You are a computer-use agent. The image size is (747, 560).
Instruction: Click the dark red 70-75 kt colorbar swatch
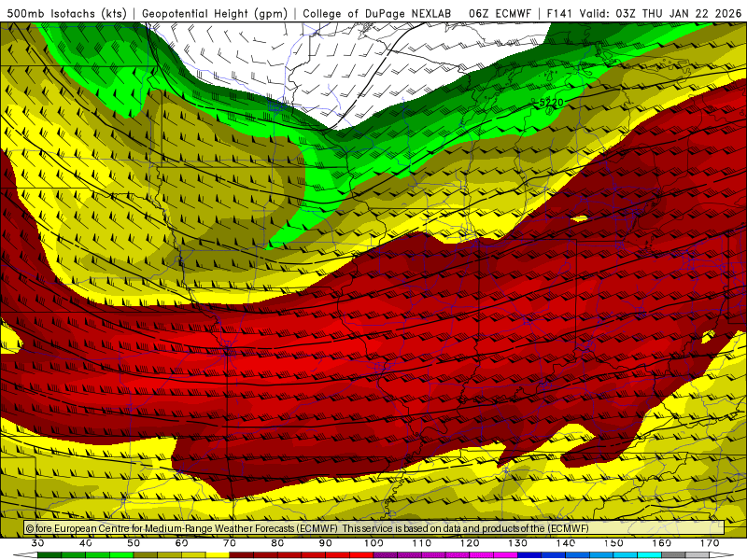[x=242, y=555]
